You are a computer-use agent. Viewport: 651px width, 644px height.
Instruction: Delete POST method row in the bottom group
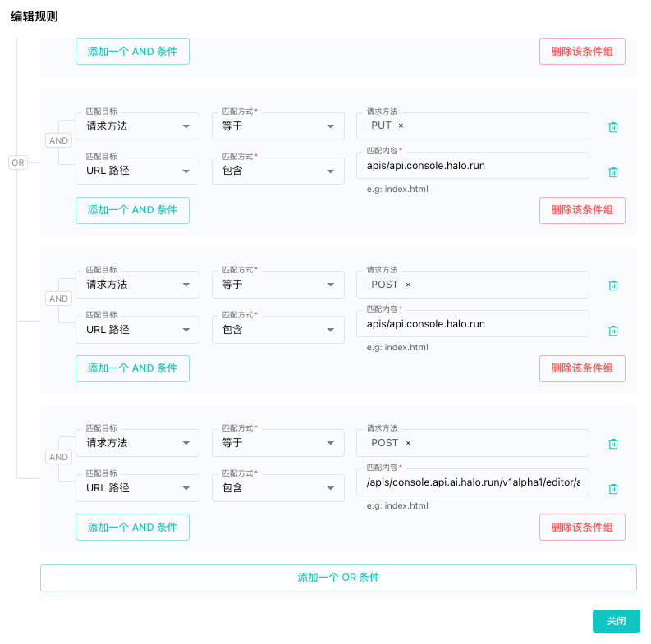click(612, 444)
